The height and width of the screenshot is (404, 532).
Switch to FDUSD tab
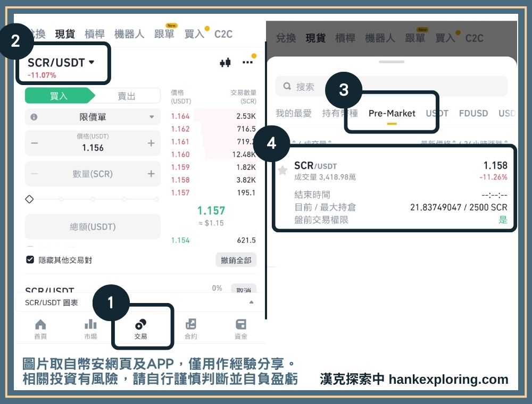[473, 113]
